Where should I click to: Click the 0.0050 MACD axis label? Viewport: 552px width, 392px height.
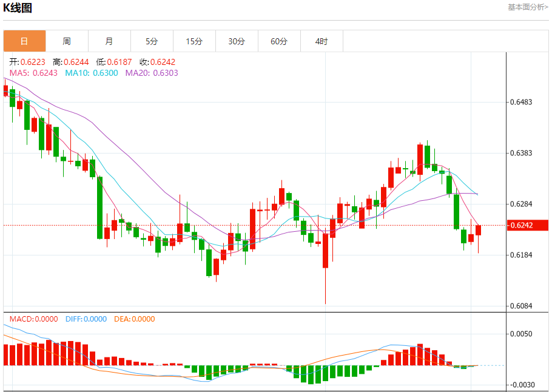tap(522, 334)
